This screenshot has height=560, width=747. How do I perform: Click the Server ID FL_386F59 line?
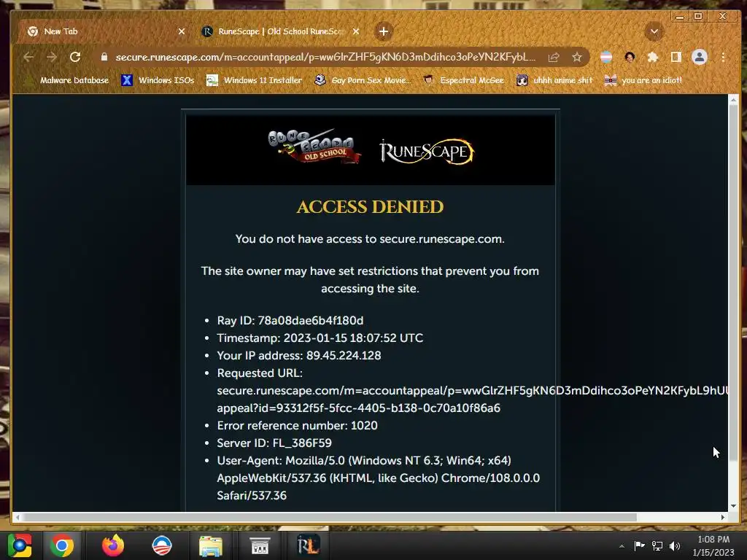point(274,443)
